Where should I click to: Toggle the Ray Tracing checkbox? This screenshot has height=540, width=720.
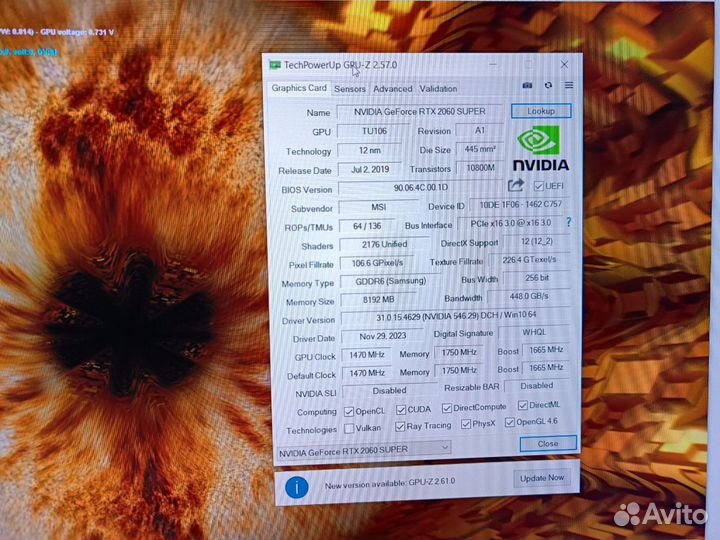400,427
